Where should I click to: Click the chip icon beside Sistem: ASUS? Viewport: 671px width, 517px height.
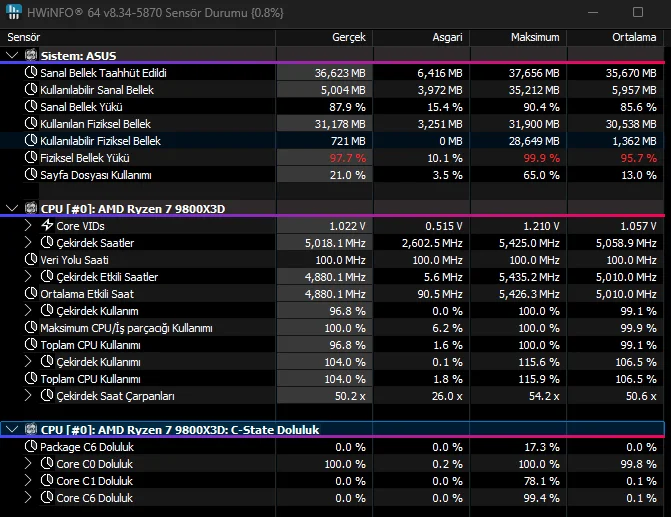pos(31,55)
